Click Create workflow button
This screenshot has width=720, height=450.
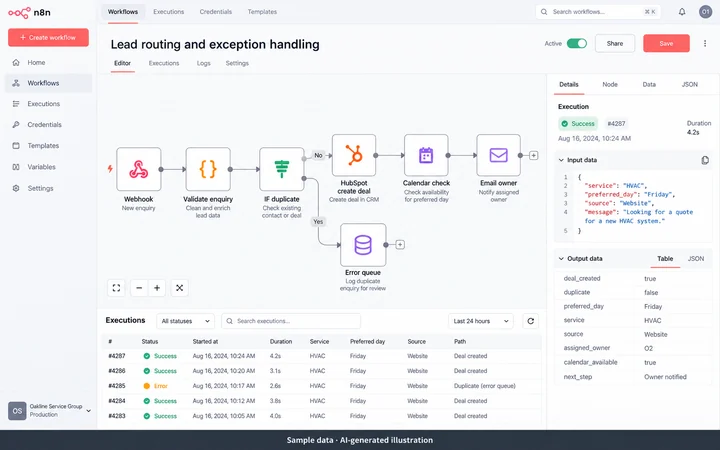[48, 38]
